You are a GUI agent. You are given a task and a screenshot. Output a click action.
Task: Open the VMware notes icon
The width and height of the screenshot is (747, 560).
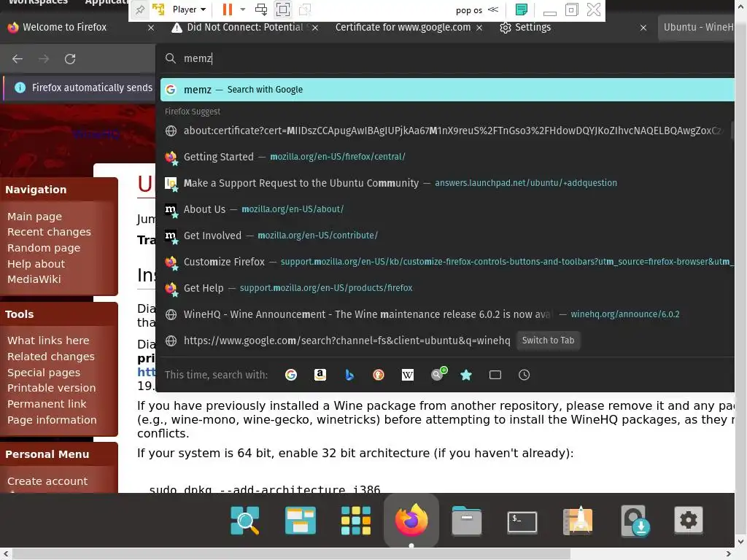coord(522,9)
